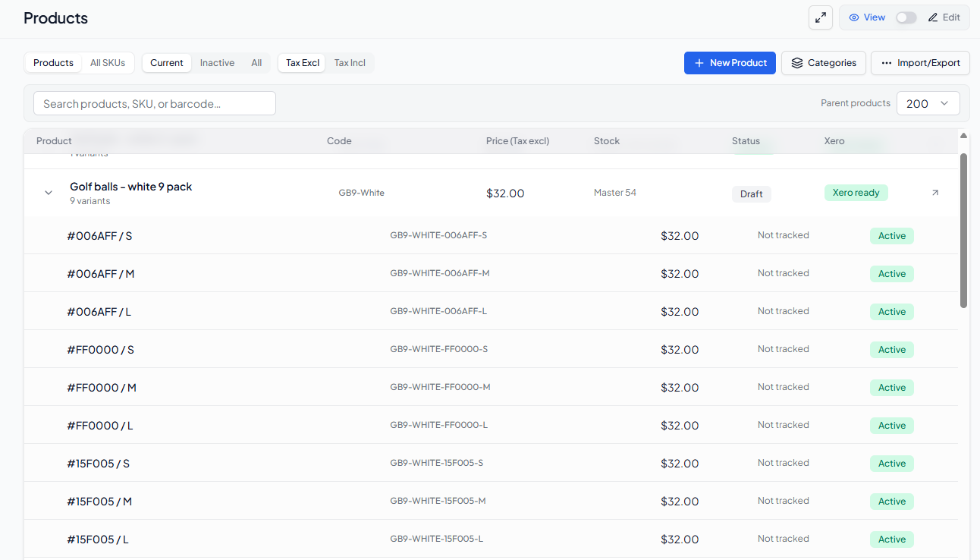
Task: Click the Draft status badge
Action: click(752, 193)
